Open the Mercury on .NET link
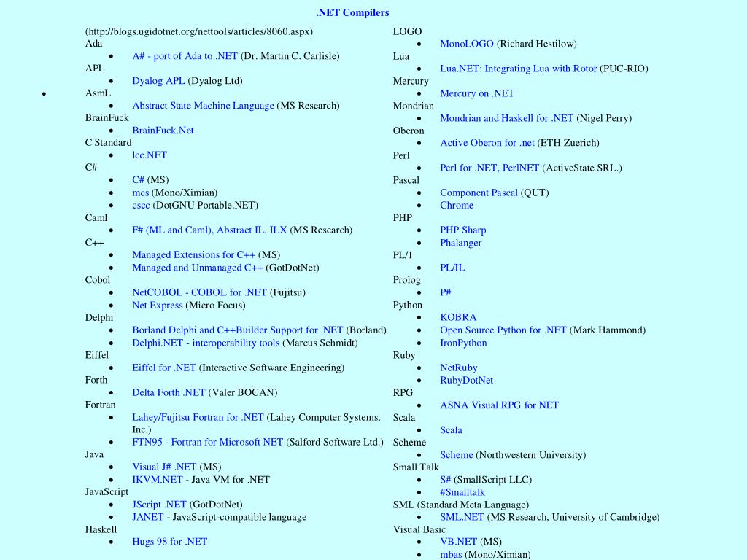 pos(477,93)
